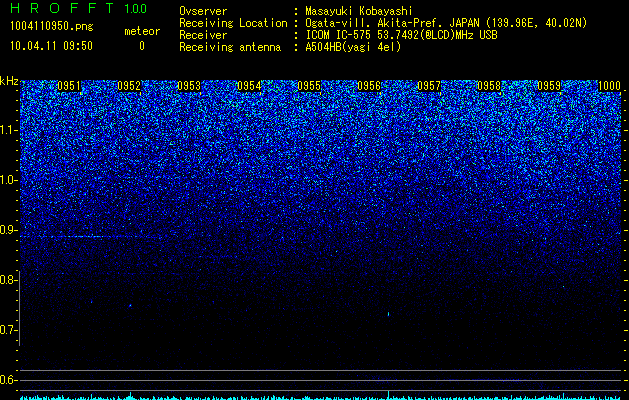This screenshot has width=629, height=400.
Task: Click the 0956 time marker
Action: pyautogui.click(x=369, y=86)
